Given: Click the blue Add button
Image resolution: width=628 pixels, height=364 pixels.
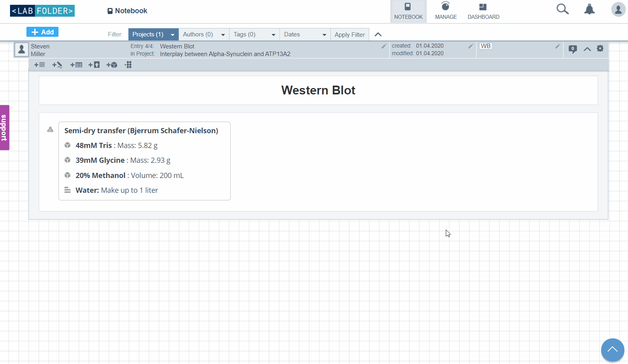Looking at the screenshot, I should coord(42,32).
